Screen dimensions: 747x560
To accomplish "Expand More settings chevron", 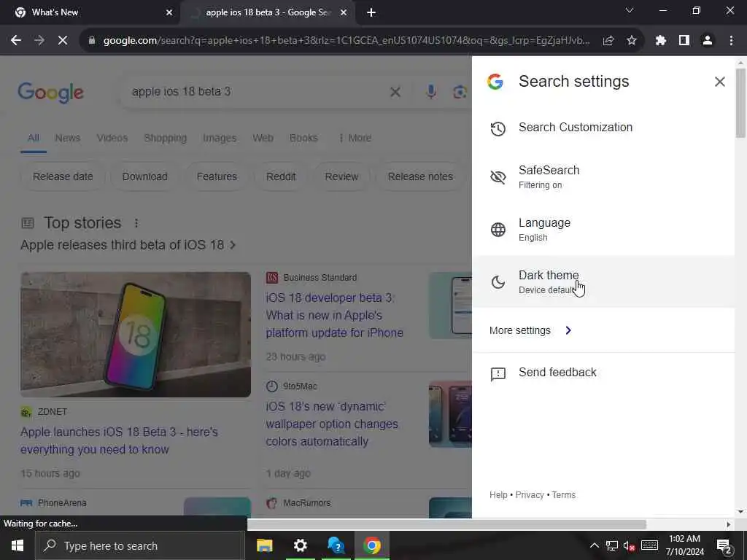I will [x=568, y=330].
